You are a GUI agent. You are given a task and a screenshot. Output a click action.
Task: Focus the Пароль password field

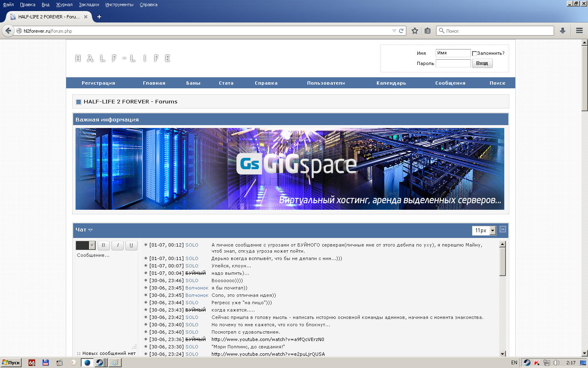click(x=453, y=63)
